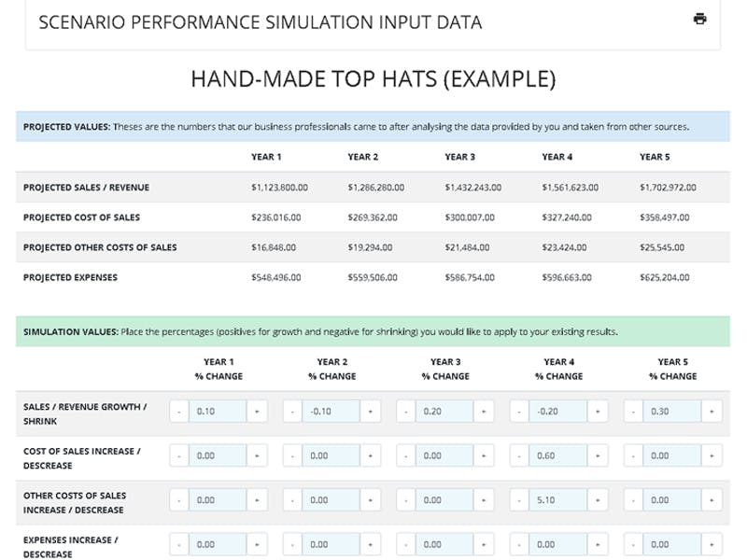Increase Year 2 other costs of sales with plus
Viewport: 747px width, 560px height.
(x=370, y=500)
